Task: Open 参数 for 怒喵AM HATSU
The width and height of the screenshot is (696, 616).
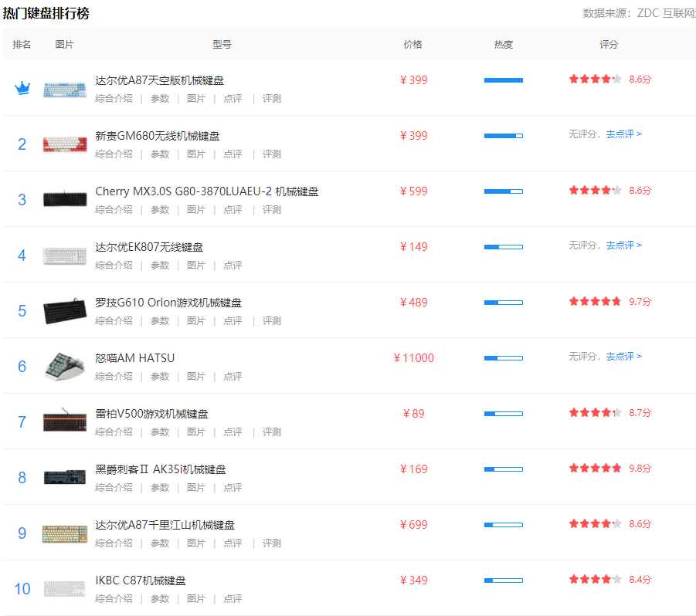Action: (160, 377)
